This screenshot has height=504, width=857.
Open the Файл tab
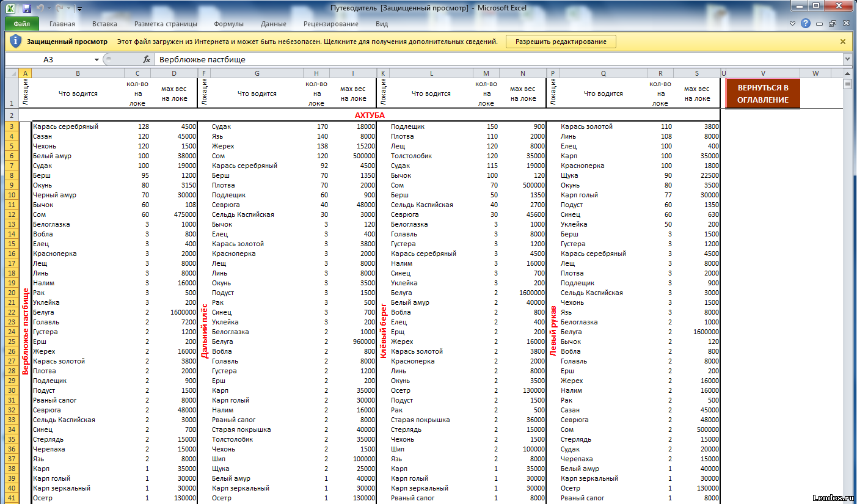pos(22,24)
